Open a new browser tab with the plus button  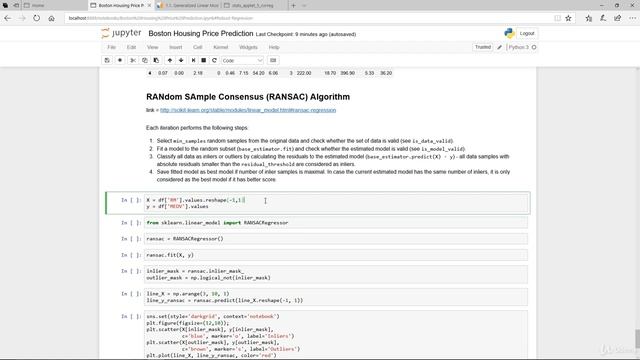(x=293, y=6)
